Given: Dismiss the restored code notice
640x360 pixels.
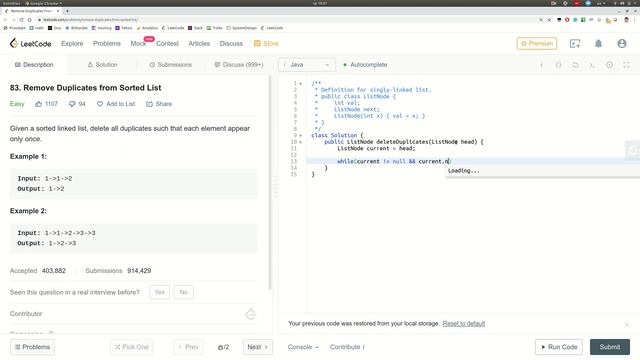Looking at the screenshot, I should (627, 324).
